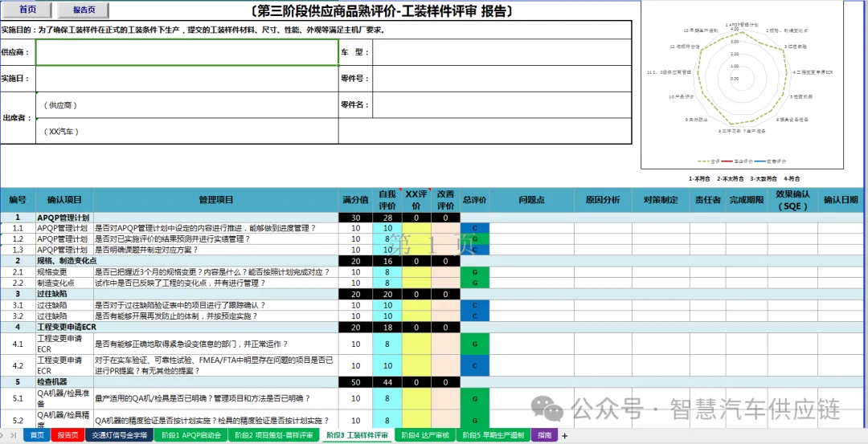Image resolution: width=868 pixels, height=444 pixels.
Task: Add a new sheet with plus icon
Action: pos(565,436)
